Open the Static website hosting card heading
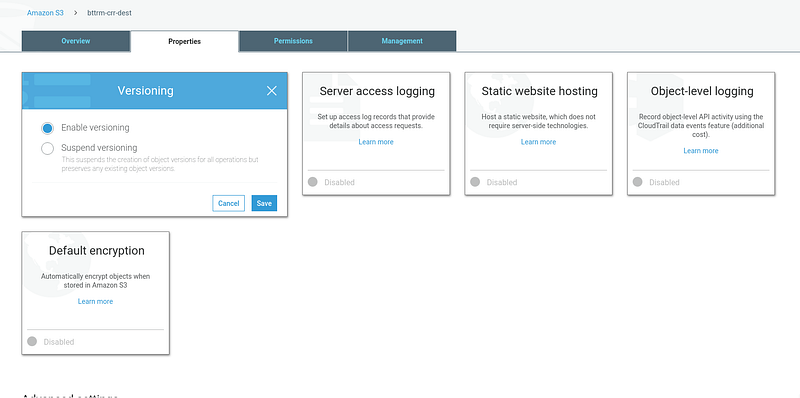 click(x=539, y=91)
